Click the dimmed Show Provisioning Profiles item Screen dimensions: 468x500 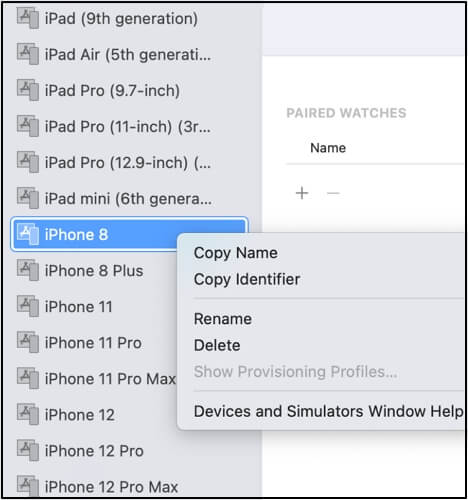(x=295, y=372)
